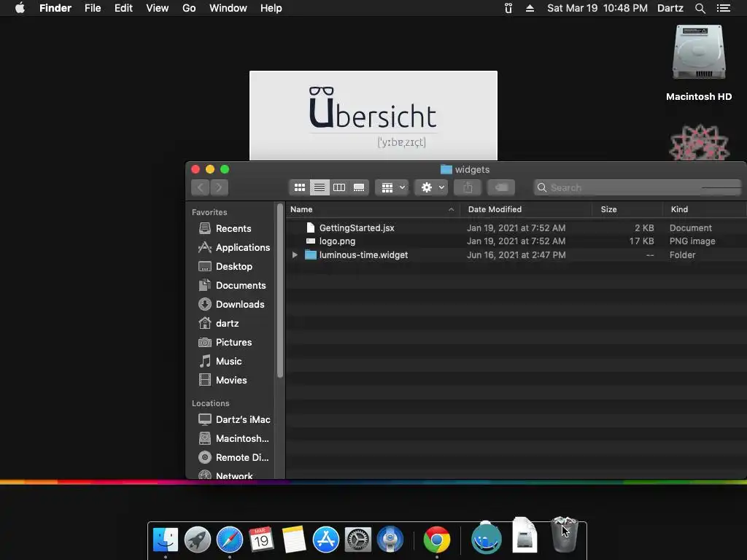Open the Apple menu

[x=20, y=8]
